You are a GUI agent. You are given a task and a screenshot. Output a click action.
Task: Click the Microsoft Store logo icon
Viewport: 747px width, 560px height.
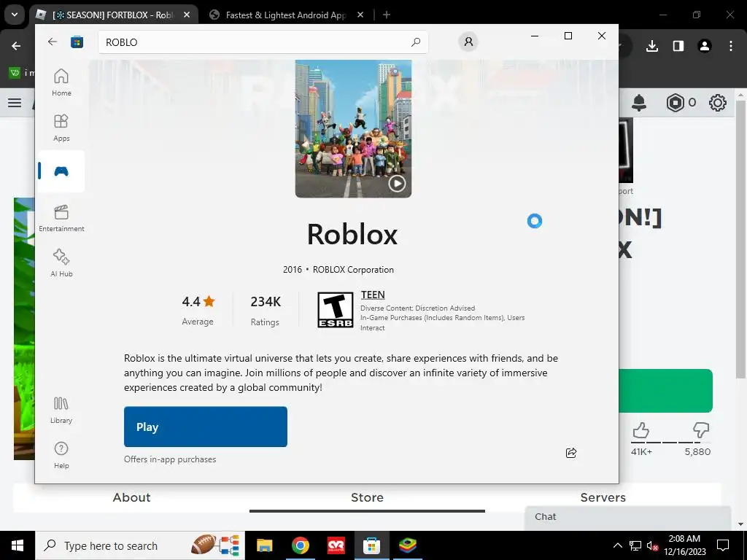77,42
